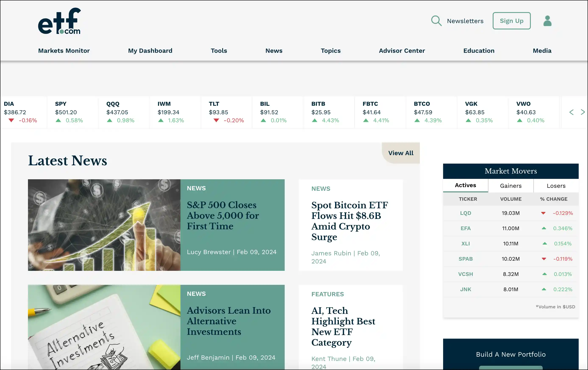This screenshot has height=370, width=588.
Task: Select the BITB ticker card
Action: (329, 112)
